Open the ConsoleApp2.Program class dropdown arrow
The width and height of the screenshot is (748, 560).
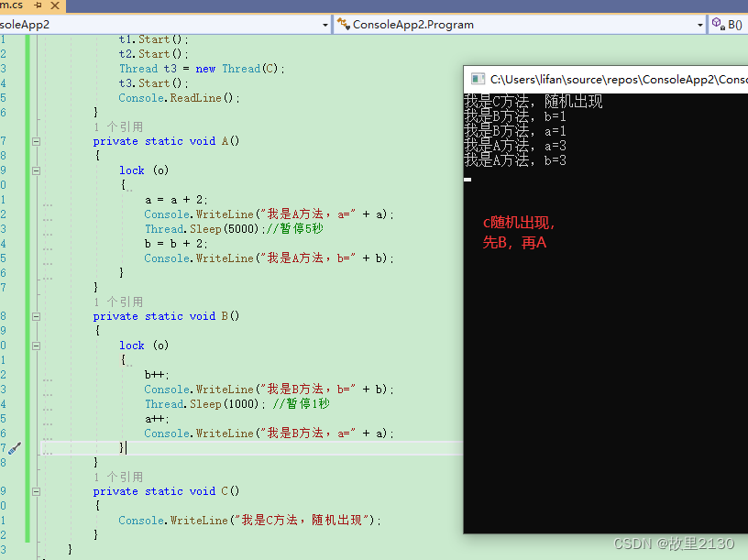(x=700, y=25)
